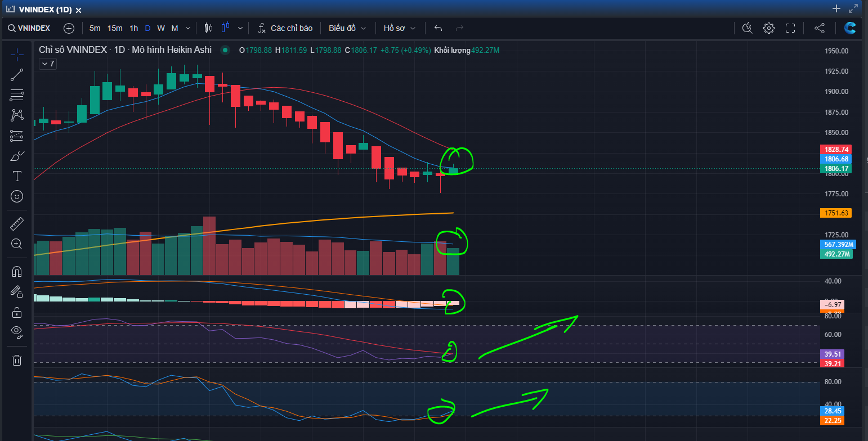Undo the last chart action
This screenshot has height=441, width=868.
point(439,28)
